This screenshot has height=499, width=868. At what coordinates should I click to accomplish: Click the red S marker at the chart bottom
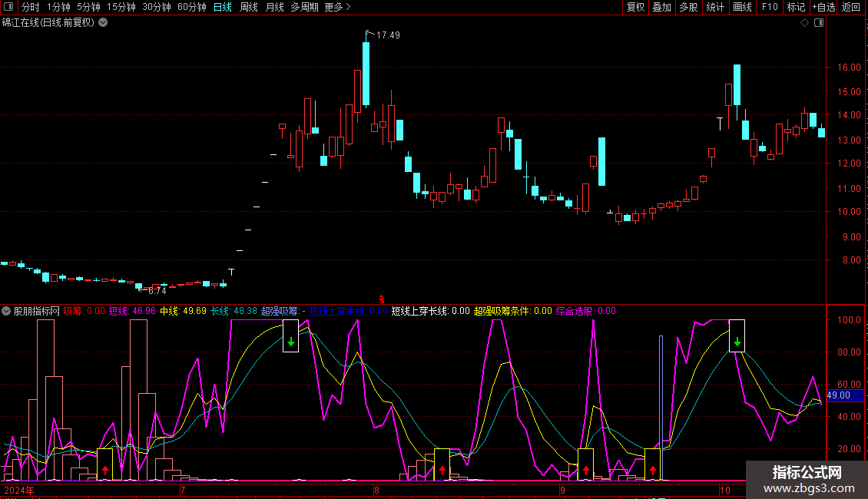pyautogui.click(x=381, y=297)
